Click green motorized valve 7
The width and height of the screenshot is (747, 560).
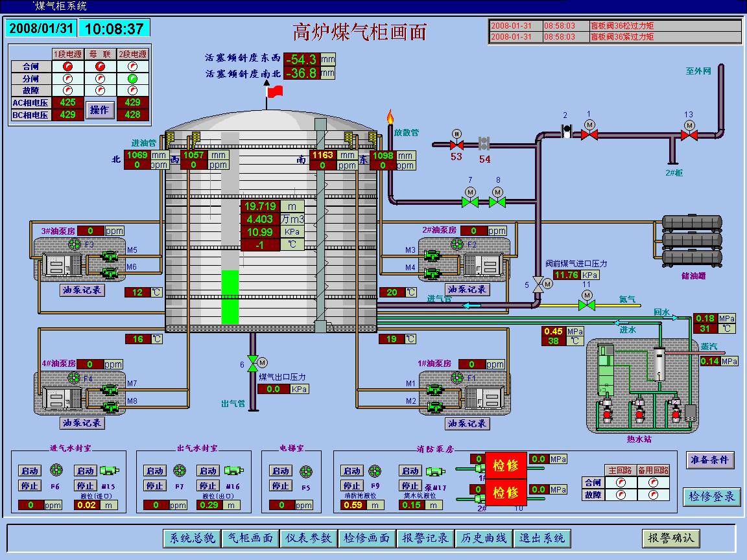(x=470, y=202)
